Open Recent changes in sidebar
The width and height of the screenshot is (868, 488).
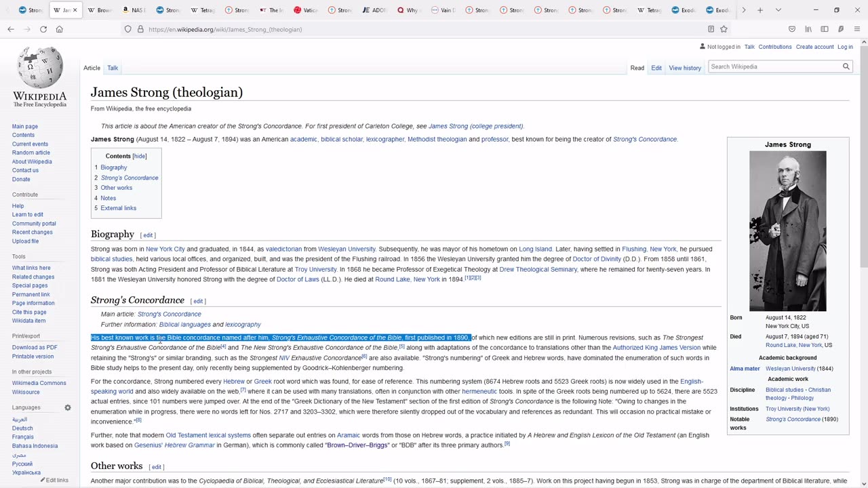(32, 232)
